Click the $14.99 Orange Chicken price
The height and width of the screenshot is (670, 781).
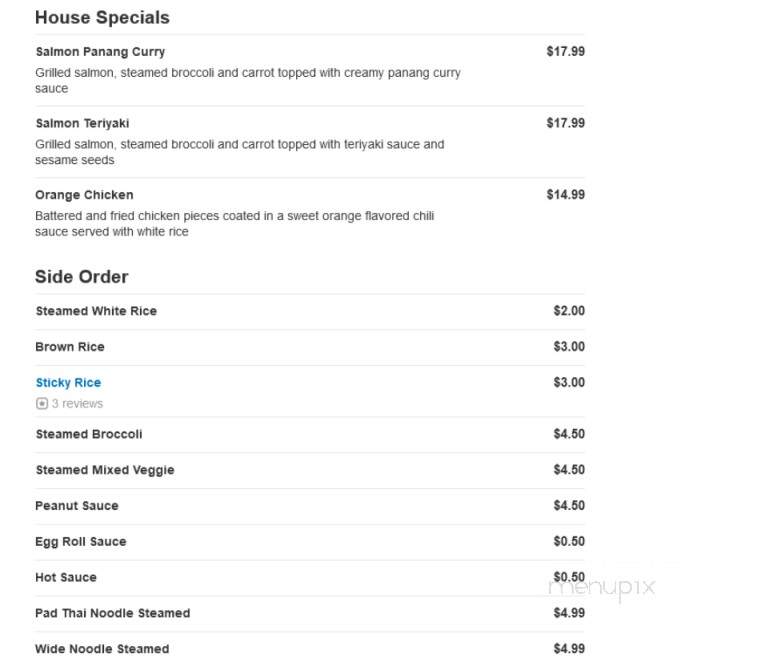click(565, 195)
